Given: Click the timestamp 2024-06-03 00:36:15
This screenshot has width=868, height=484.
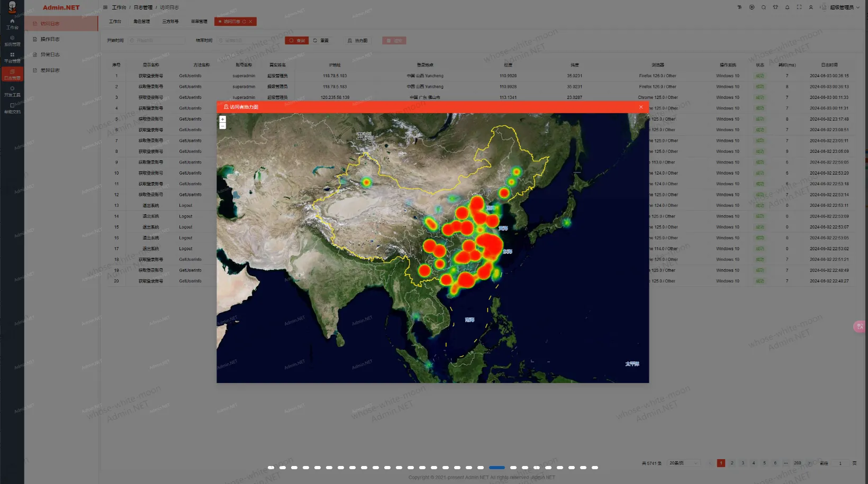Looking at the screenshot, I should point(829,76).
